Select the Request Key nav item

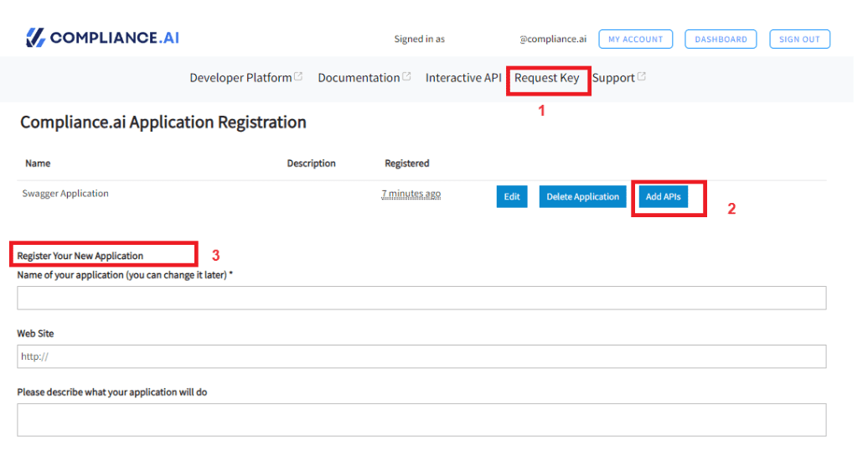pos(546,78)
